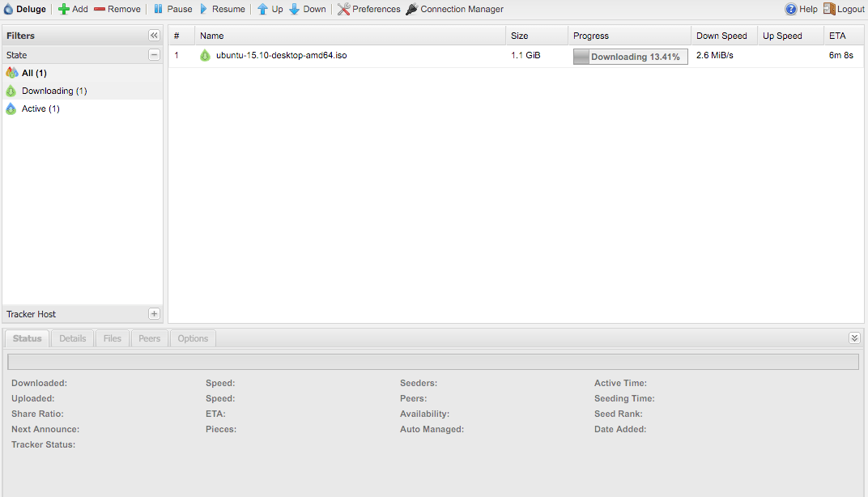Collapse the Filters sidebar panel
Viewport: 868px width, 497px height.
[x=154, y=36]
